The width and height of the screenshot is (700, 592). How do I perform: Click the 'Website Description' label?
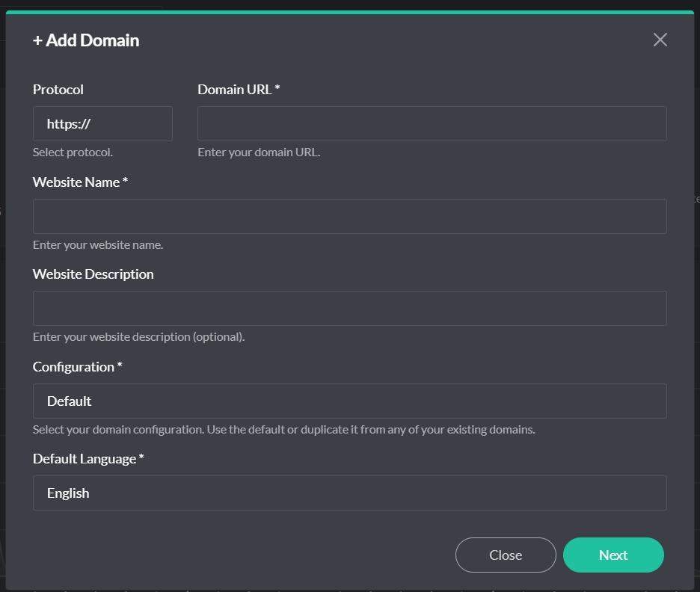tap(93, 274)
